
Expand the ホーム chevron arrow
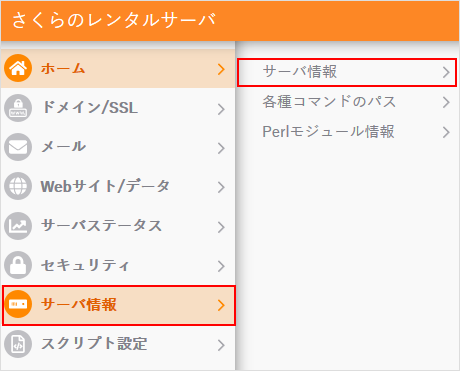[x=221, y=69]
